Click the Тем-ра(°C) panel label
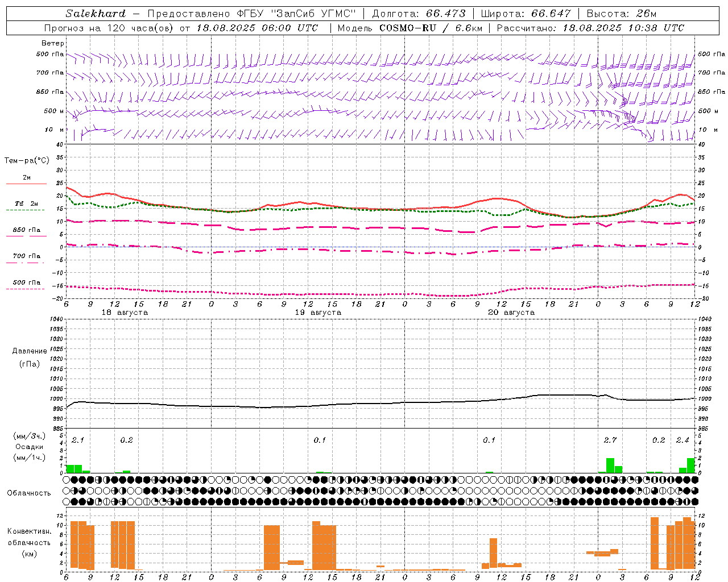 [27, 161]
